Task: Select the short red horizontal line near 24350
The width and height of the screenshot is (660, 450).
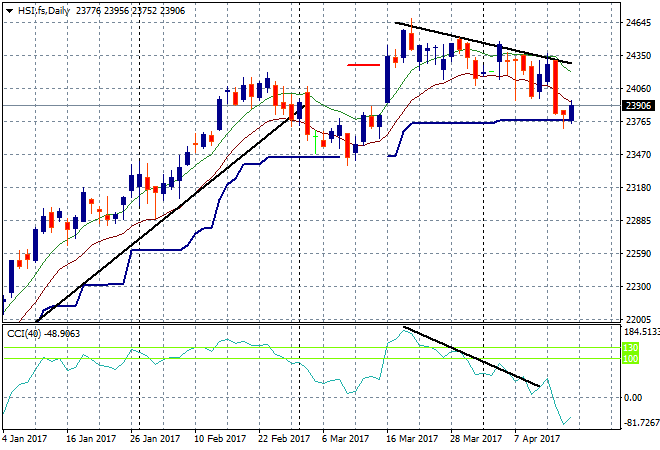Action: coord(363,65)
